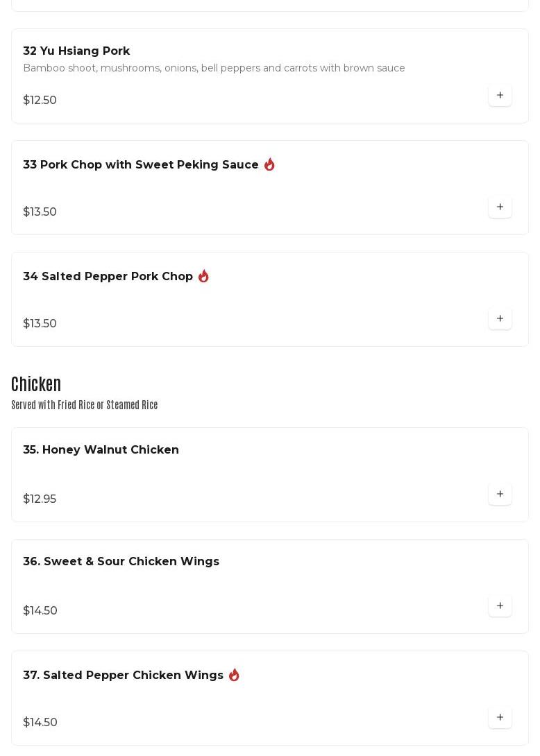This screenshot has height=756, width=540.
Task: Click Served with Fried Rice or Steamed Rice note
Action: pyautogui.click(x=85, y=405)
